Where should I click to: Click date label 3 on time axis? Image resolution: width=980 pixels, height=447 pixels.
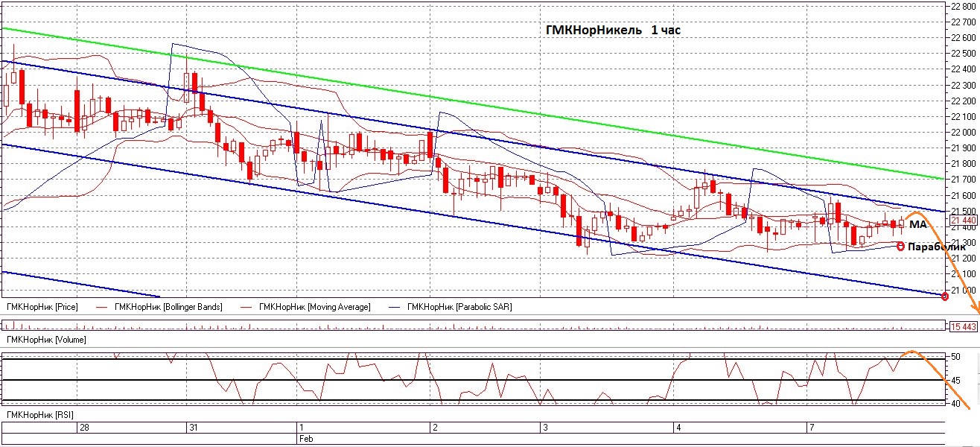(545, 428)
